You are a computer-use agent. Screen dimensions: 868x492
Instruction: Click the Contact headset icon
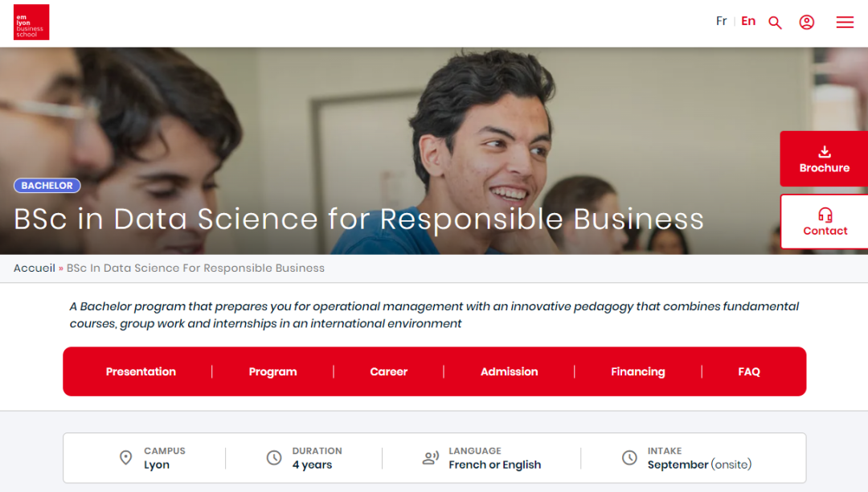click(825, 215)
